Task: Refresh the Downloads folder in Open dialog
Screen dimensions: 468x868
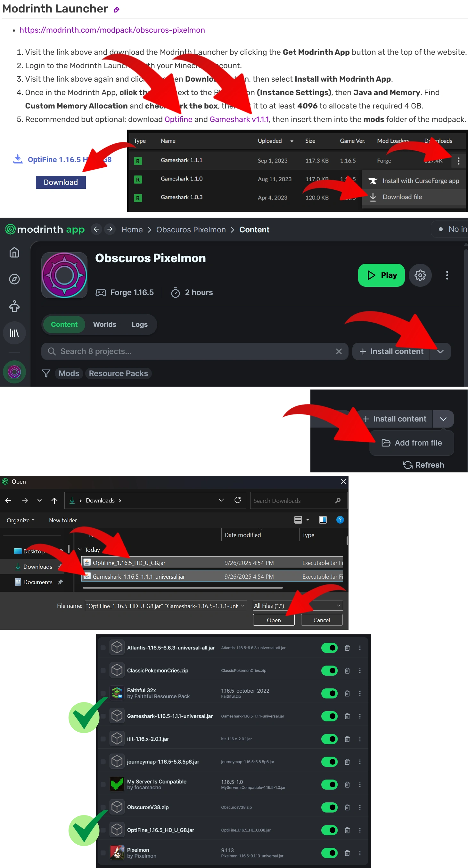Action: [238, 500]
